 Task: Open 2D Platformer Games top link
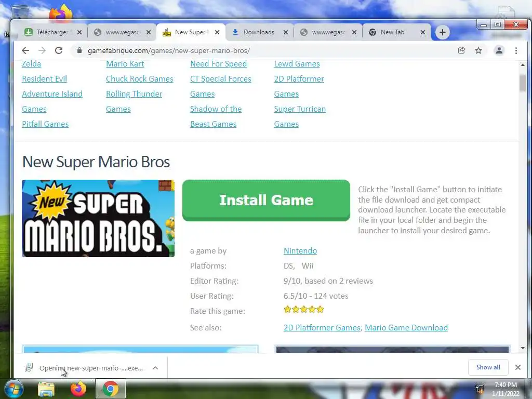tap(299, 86)
